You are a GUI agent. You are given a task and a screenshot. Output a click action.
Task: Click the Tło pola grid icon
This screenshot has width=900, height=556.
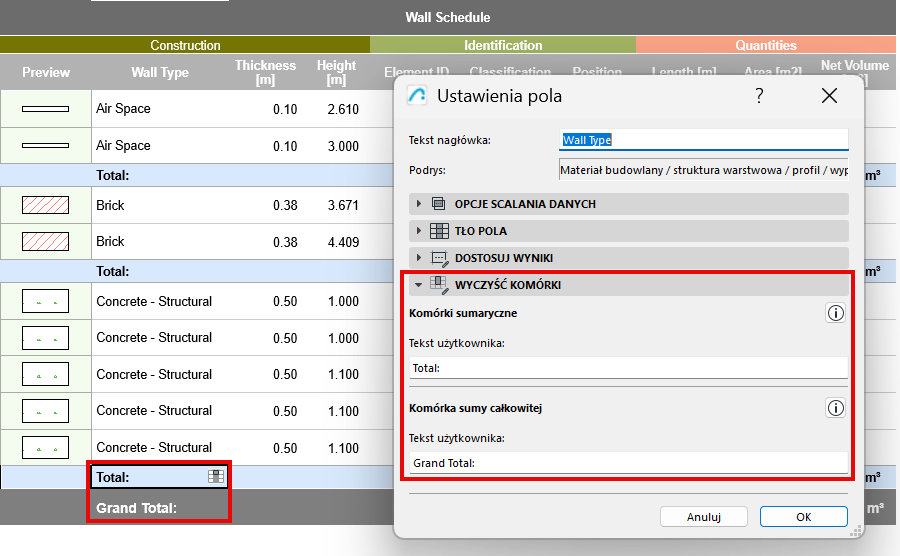click(439, 231)
